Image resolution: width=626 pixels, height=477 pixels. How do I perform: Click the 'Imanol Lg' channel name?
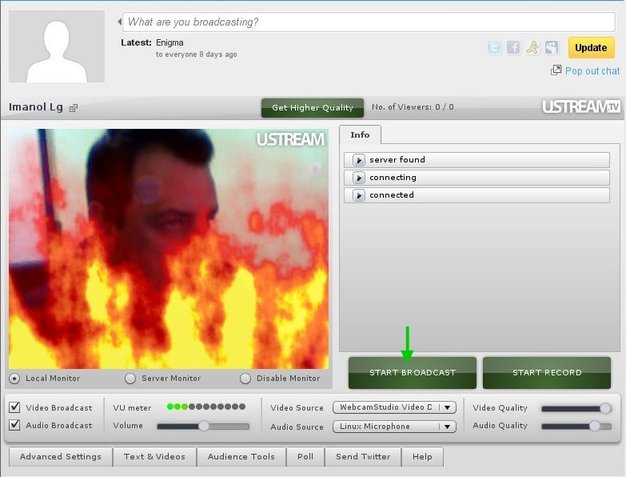tap(36, 107)
